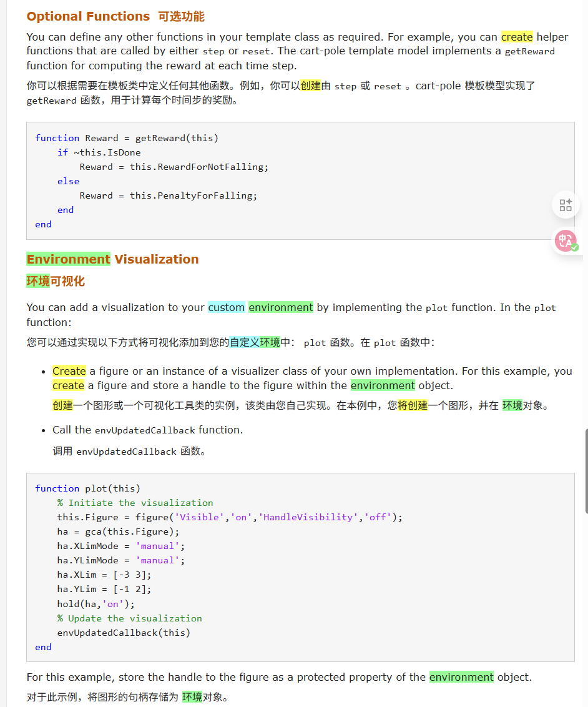Click '% Update the visualization' comment
Viewport: 588px width, 707px height.
pyautogui.click(x=130, y=618)
